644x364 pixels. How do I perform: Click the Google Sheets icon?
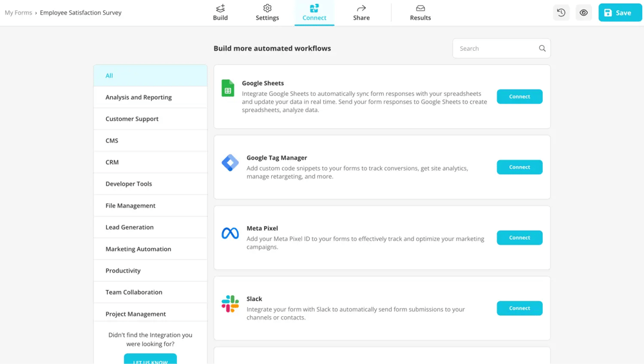(228, 88)
